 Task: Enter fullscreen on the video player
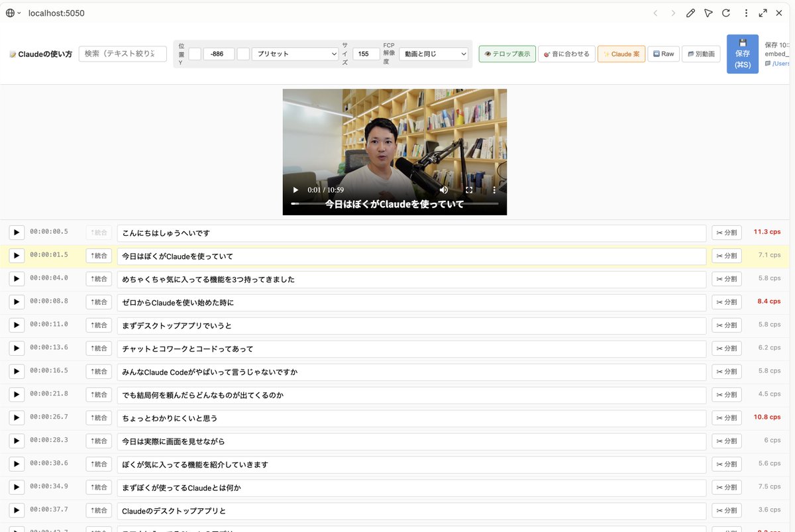click(x=469, y=190)
